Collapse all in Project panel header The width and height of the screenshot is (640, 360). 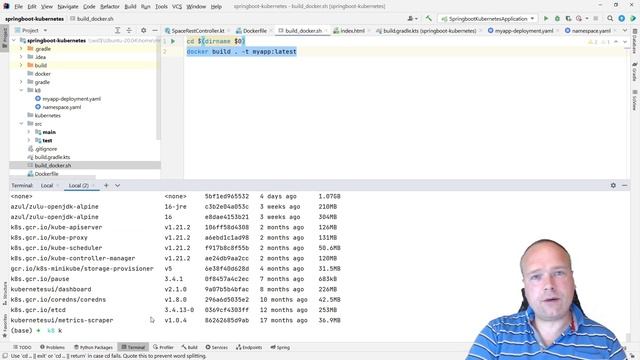click(129, 30)
